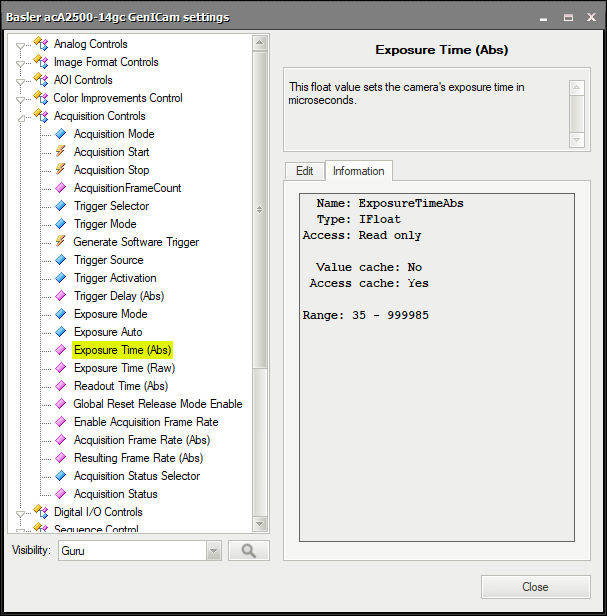Image resolution: width=607 pixels, height=616 pixels.
Task: Click the blue diamond icon beside Trigger Activation
Action: click(x=61, y=278)
